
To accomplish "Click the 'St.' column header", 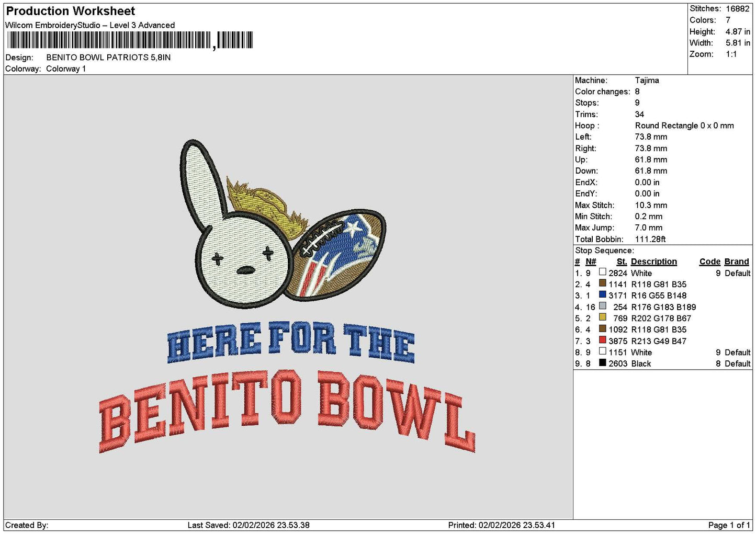I will point(622,262).
